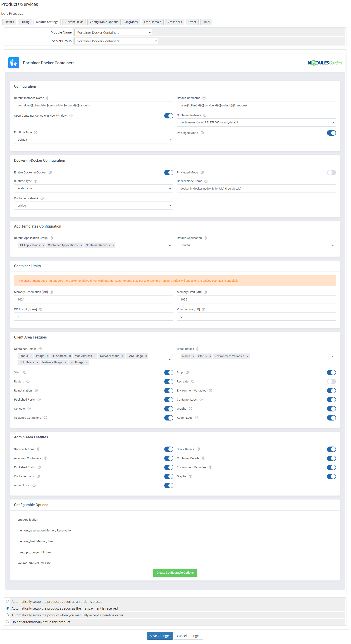Viewport: 351px width, 644px height.
Task: Open Default Application dropdown showing Ubuntu
Action: pyautogui.click(x=256, y=245)
